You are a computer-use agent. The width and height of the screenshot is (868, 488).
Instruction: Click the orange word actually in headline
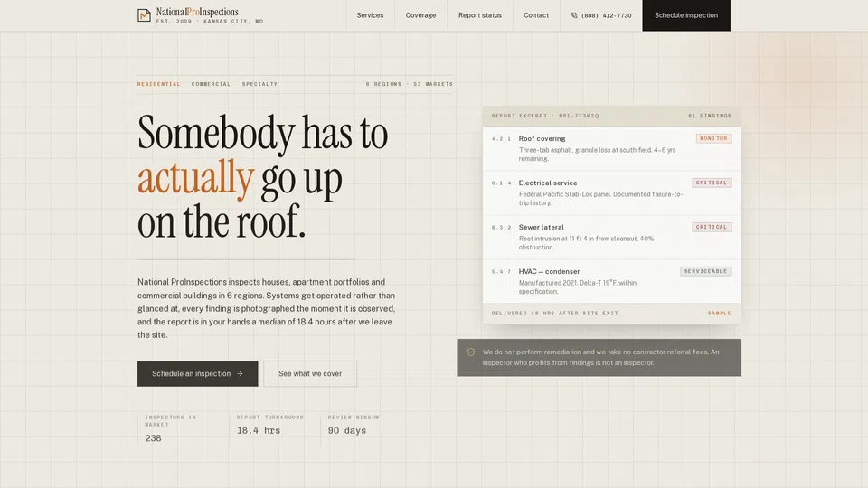pyautogui.click(x=195, y=178)
